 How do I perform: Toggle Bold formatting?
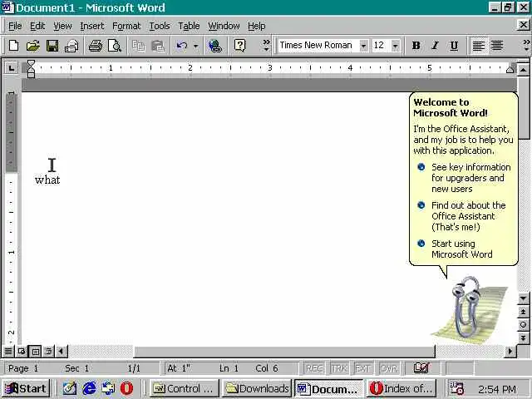(x=416, y=46)
